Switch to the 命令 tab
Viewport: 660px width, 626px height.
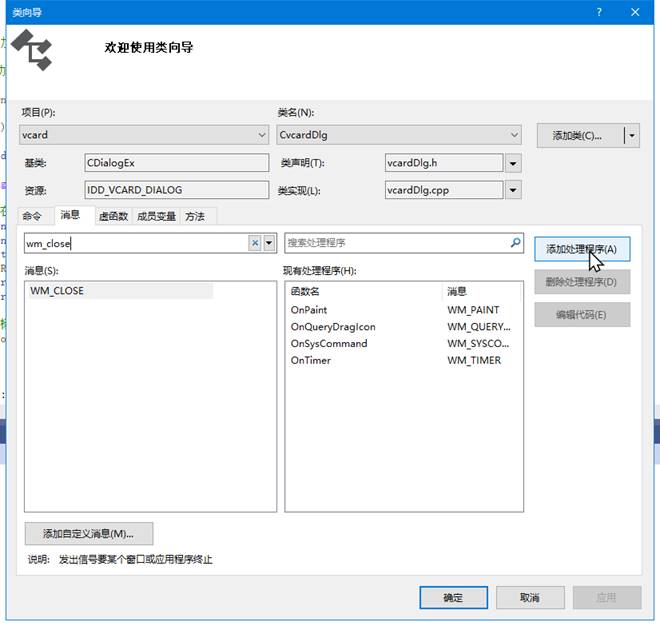click(x=33, y=216)
